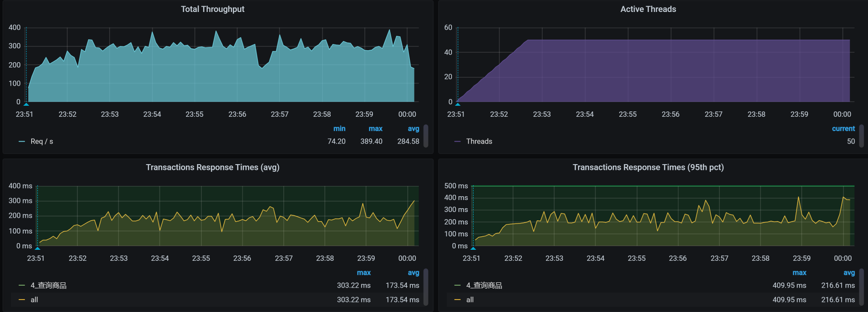
Task: Click annotation marker on Active Threads chart
Action: (x=458, y=104)
